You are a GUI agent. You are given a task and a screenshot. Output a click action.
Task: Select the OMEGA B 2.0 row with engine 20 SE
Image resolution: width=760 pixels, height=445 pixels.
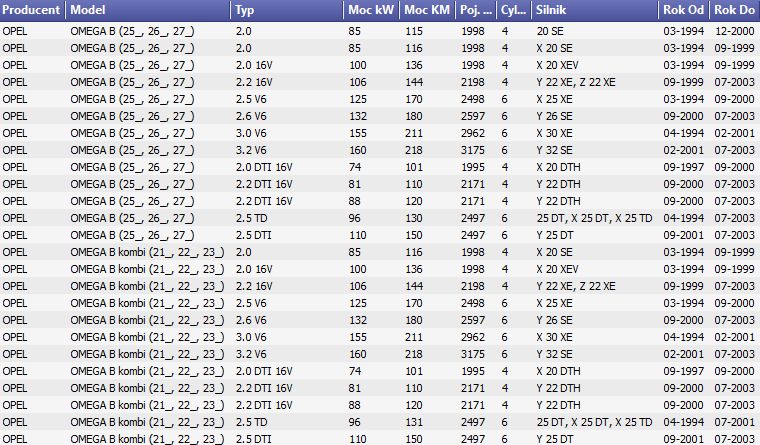tap(380, 31)
